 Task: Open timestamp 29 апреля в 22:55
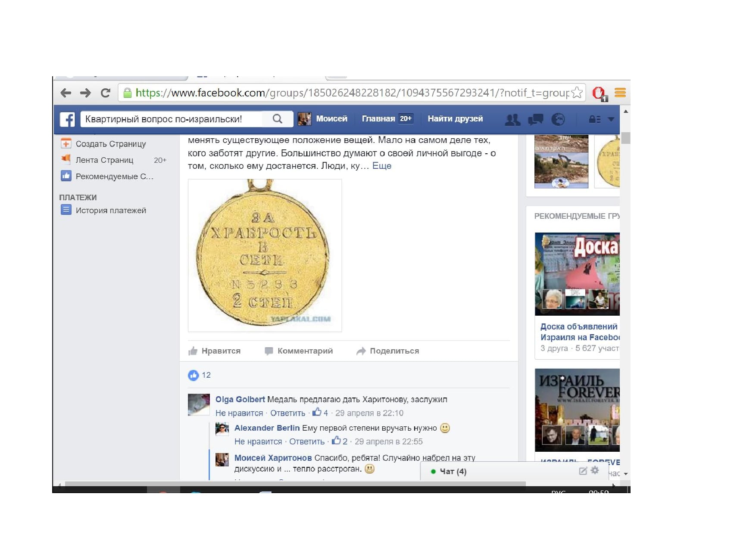(x=388, y=441)
